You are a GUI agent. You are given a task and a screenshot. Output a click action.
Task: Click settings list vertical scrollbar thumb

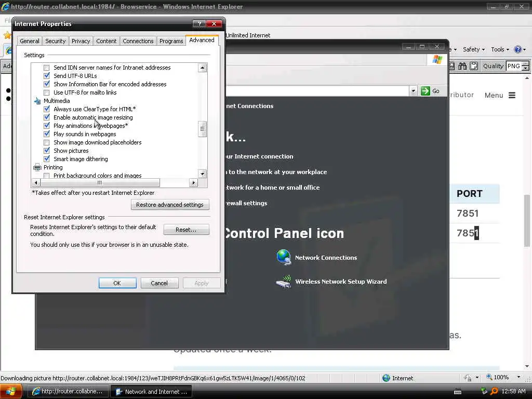[x=202, y=129]
